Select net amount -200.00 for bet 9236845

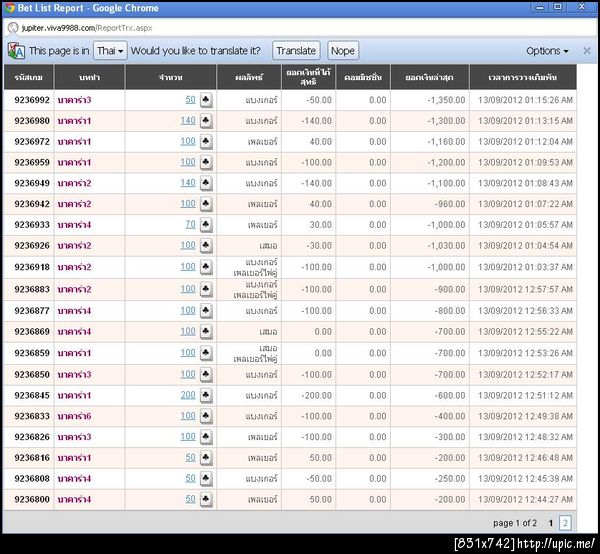coord(316,395)
